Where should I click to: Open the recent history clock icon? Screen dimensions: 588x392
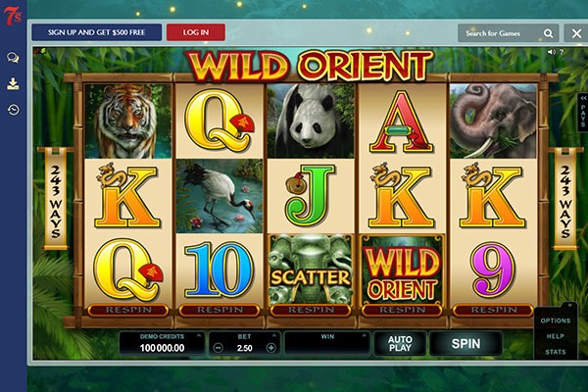[13, 110]
